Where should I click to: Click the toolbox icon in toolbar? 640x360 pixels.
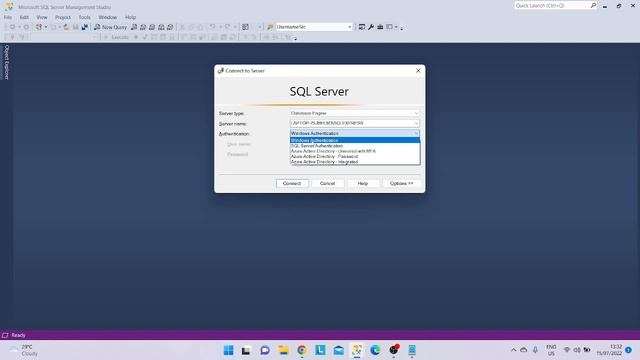pyautogui.click(x=380, y=27)
